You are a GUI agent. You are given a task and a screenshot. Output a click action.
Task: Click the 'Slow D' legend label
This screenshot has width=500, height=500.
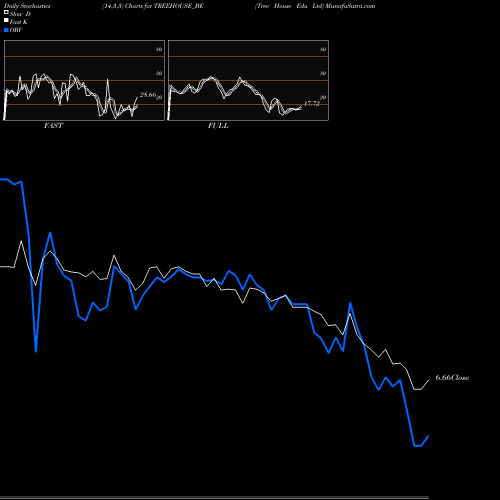(20, 14)
